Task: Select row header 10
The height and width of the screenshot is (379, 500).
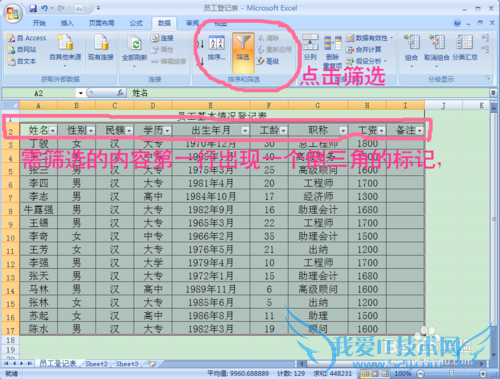Action: 10,237
